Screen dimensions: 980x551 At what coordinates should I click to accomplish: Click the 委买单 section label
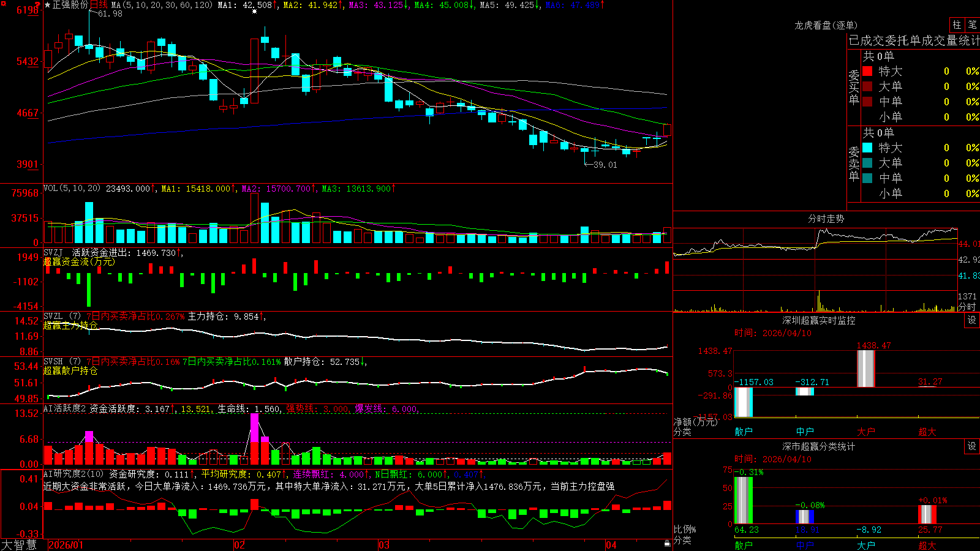(x=854, y=87)
